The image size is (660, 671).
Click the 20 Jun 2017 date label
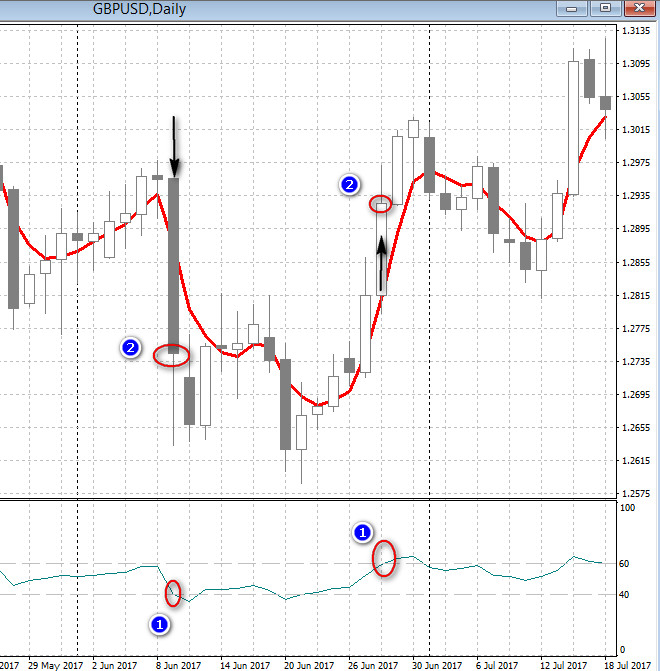(x=309, y=665)
